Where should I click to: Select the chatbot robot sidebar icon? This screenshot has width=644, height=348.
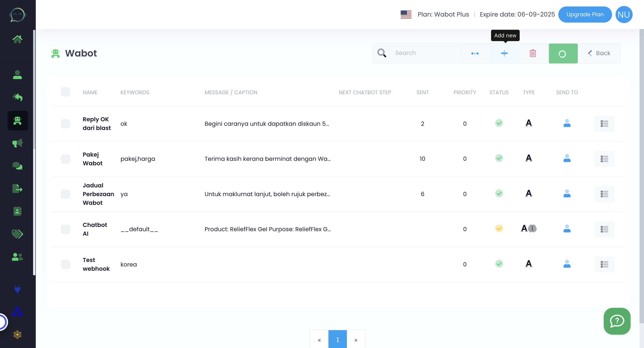click(x=17, y=121)
